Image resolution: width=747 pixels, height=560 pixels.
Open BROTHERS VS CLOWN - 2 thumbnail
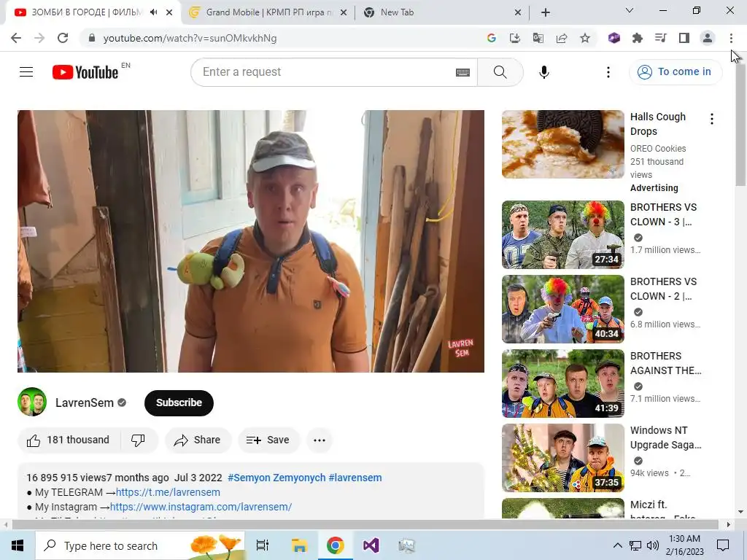[563, 309]
